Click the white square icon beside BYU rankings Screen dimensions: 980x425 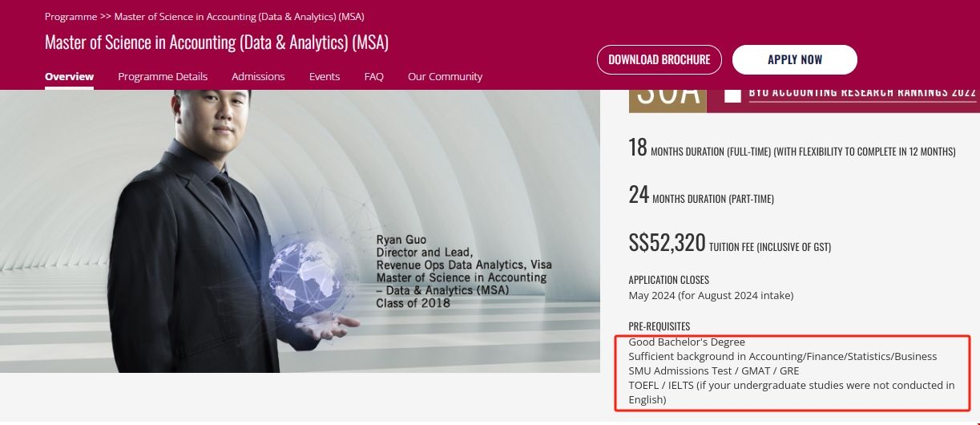click(x=732, y=95)
